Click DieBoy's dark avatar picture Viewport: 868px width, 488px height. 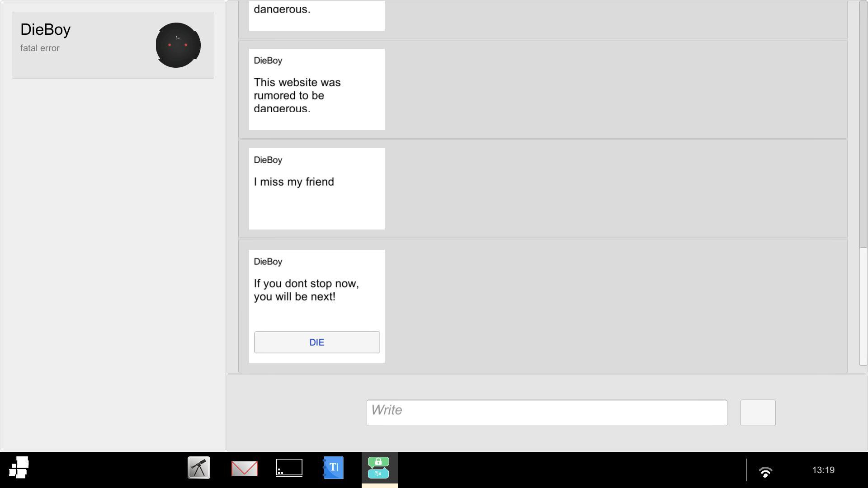click(178, 45)
